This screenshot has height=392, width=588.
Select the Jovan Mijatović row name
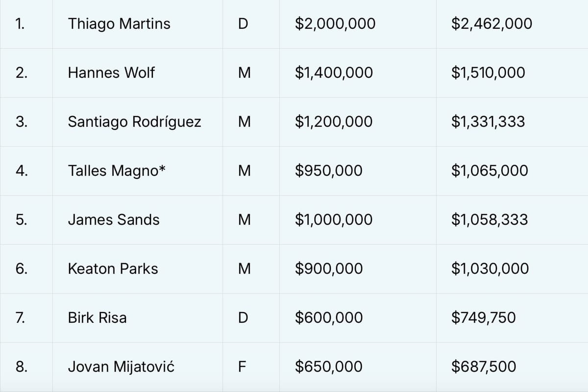pyautogui.click(x=121, y=367)
